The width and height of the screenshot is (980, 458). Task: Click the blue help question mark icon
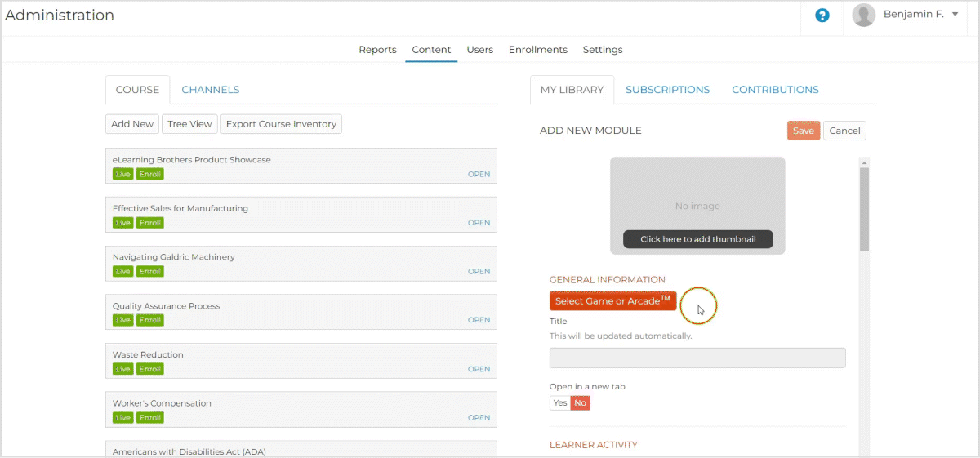click(822, 16)
